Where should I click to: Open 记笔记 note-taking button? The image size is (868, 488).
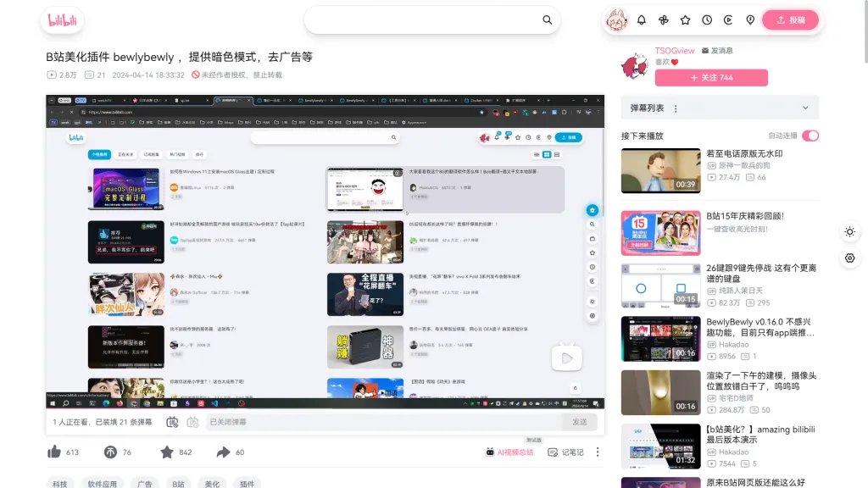565,452
